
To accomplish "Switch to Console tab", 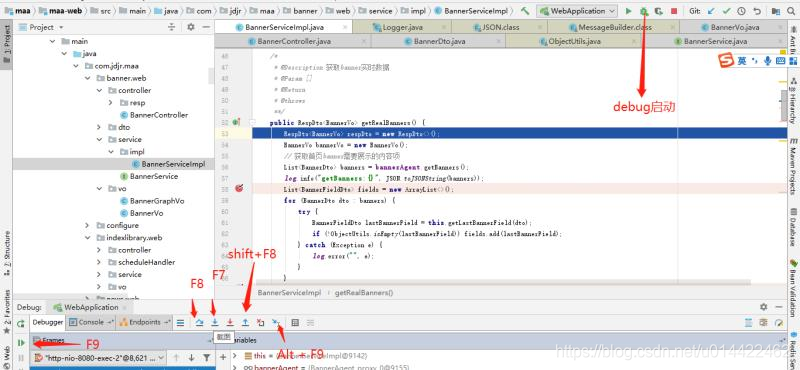I will 91,322.
